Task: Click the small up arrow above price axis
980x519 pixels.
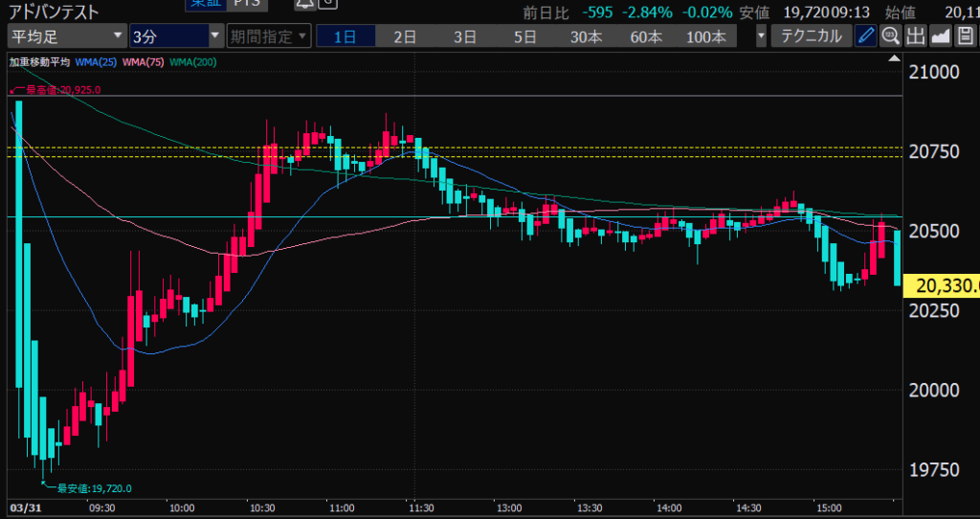Action: point(896,59)
